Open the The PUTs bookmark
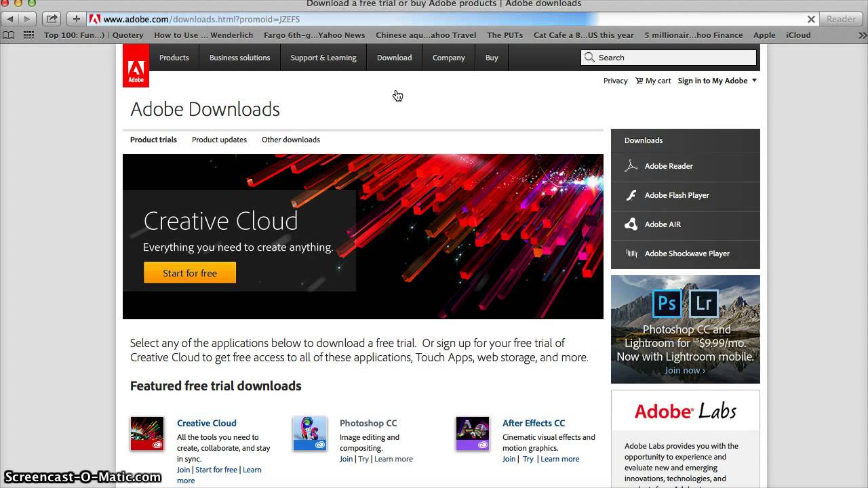The image size is (868, 488). (505, 35)
